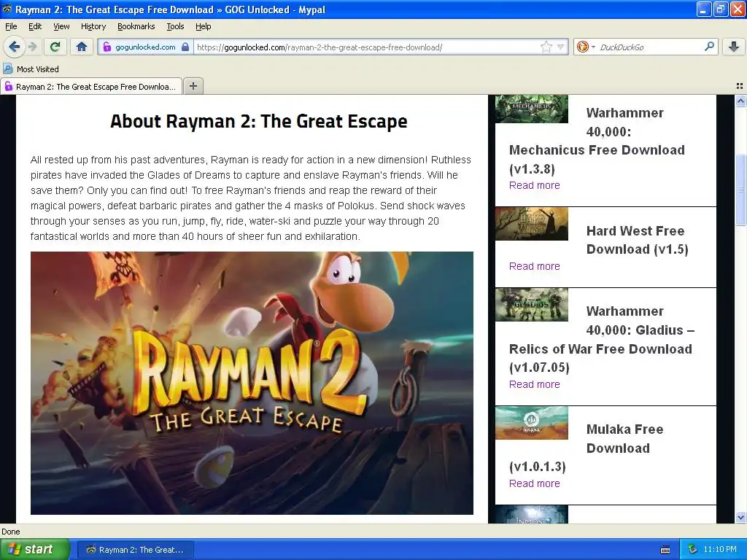
Task: Click the Mypal title bar application icon
Action: pos(7,9)
